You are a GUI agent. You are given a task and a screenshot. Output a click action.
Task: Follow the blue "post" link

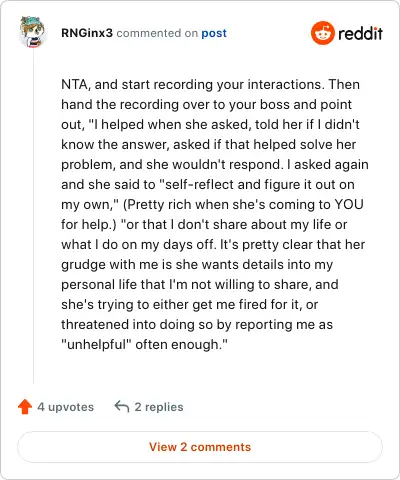pyautogui.click(x=214, y=33)
